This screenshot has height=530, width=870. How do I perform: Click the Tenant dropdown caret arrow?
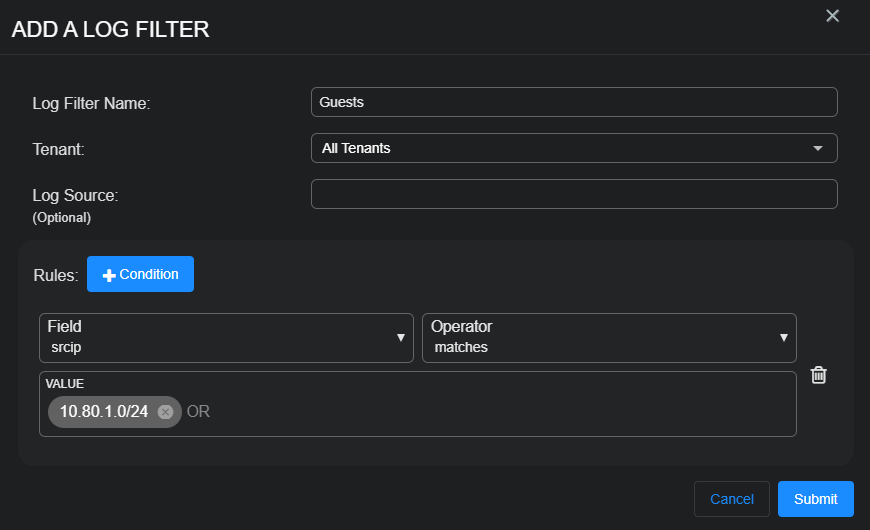point(818,148)
